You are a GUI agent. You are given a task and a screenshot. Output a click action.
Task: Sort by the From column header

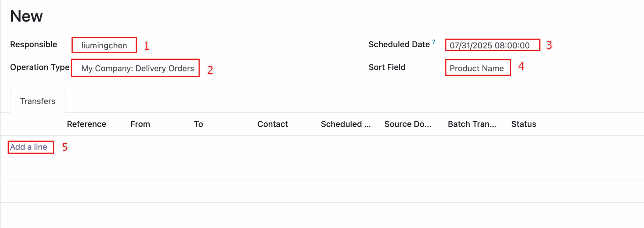pos(140,124)
